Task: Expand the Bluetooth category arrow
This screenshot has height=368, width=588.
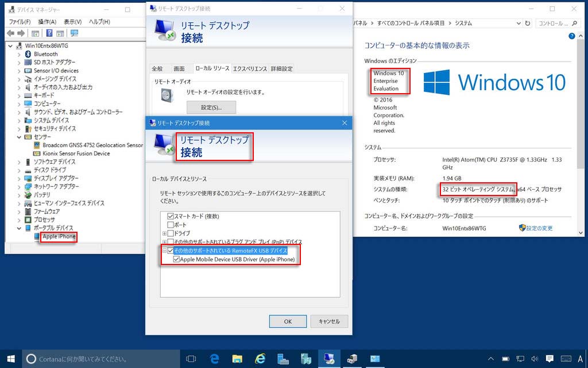Action: click(x=19, y=55)
